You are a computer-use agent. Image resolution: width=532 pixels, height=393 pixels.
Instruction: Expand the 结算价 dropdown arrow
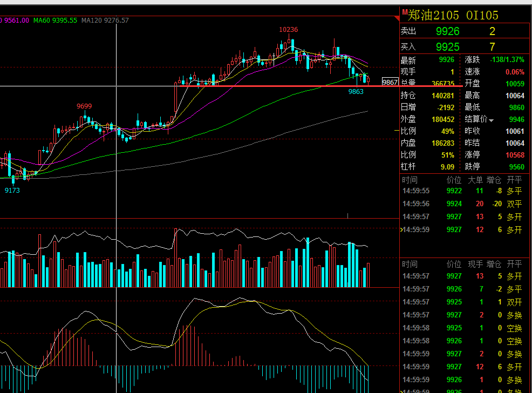click(492, 120)
